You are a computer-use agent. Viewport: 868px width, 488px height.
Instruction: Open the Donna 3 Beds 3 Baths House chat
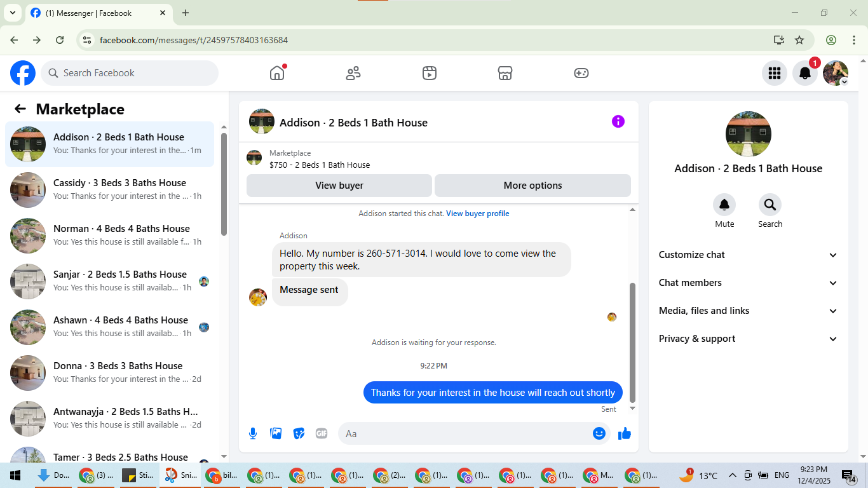[110, 373]
